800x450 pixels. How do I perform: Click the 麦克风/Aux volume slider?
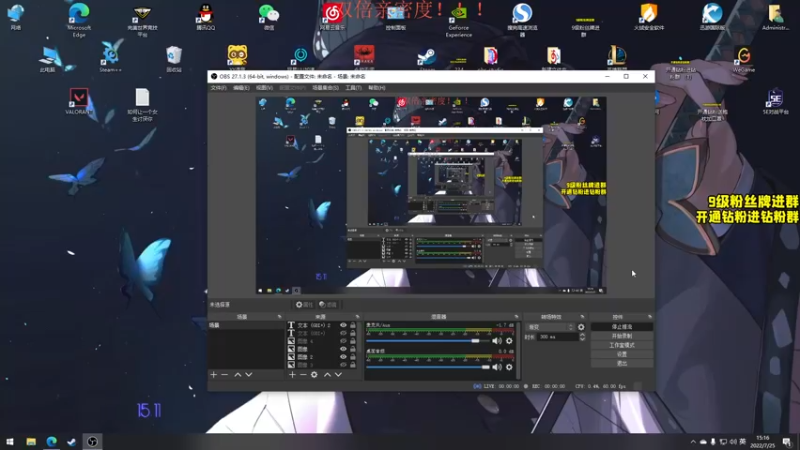pos(428,341)
